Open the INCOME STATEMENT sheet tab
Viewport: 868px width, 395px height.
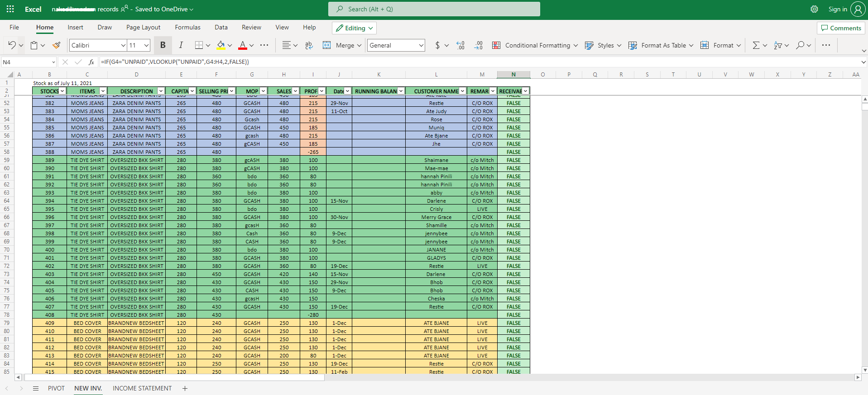click(142, 388)
